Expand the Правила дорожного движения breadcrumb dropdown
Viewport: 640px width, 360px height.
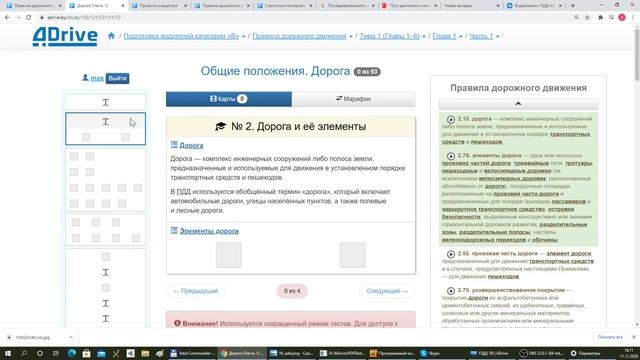(351, 36)
